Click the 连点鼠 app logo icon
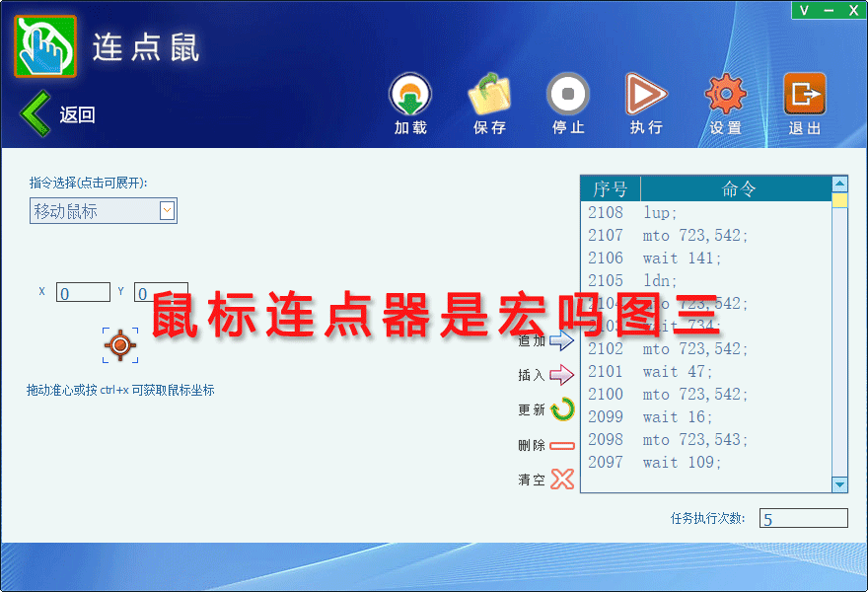Screen dimensions: 868x592 (x=45, y=46)
